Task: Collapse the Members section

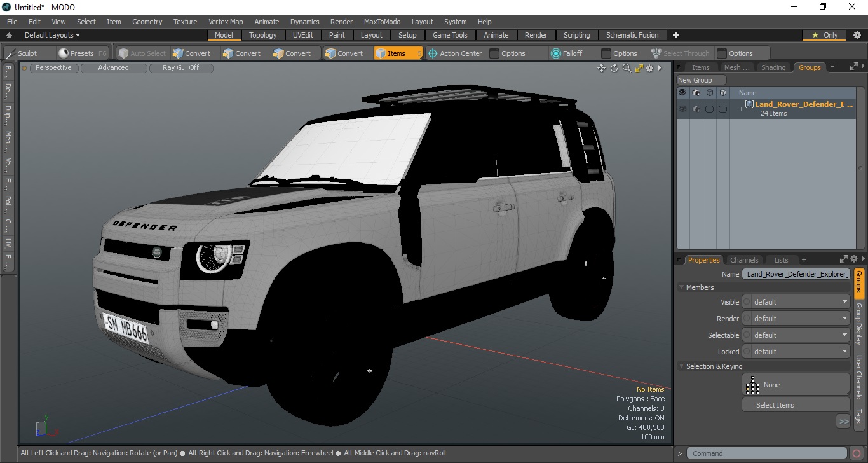Action: (x=682, y=287)
